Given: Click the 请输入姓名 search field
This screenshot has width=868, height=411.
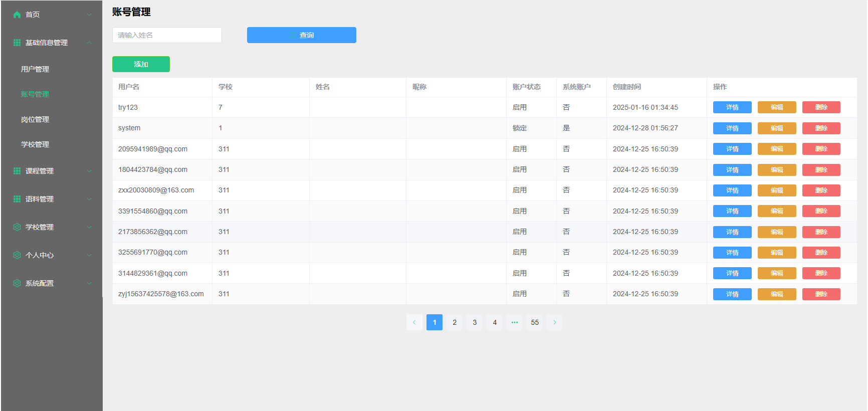Looking at the screenshot, I should (x=167, y=35).
